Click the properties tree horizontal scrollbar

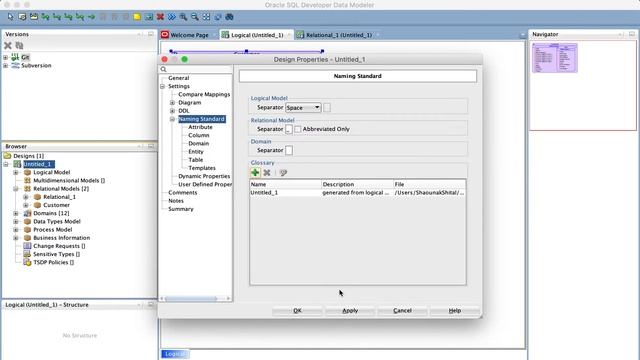click(x=191, y=299)
